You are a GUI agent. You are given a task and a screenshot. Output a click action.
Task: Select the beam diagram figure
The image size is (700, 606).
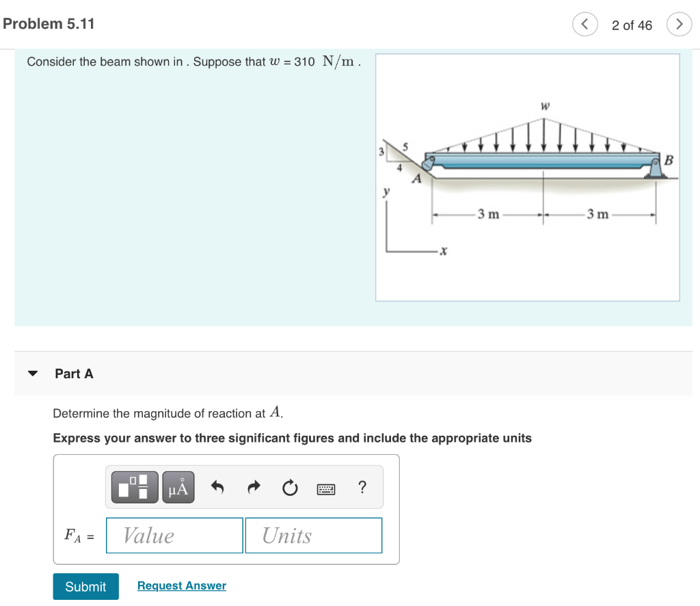527,176
